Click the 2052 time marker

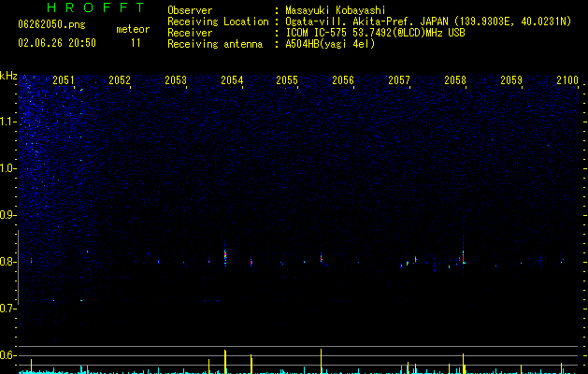(120, 80)
